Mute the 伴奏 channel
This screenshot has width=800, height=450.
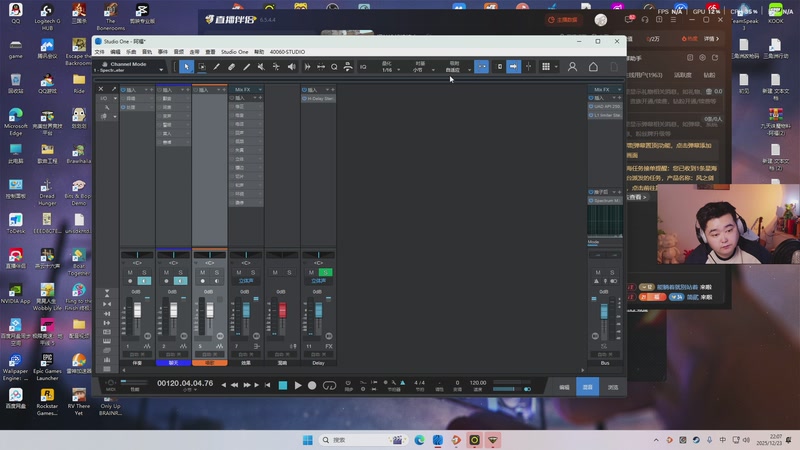[131, 272]
